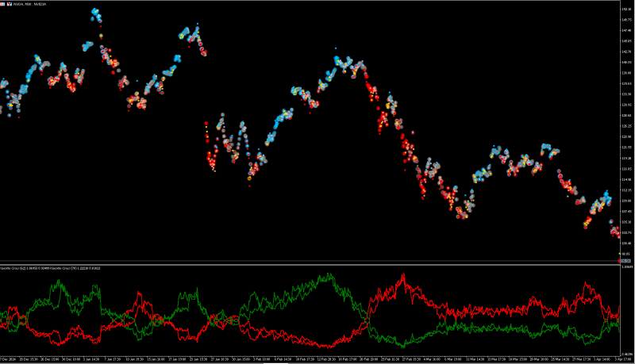Click the striped grid icon left of chart title
The width and height of the screenshot is (635, 364).
tap(2, 4)
